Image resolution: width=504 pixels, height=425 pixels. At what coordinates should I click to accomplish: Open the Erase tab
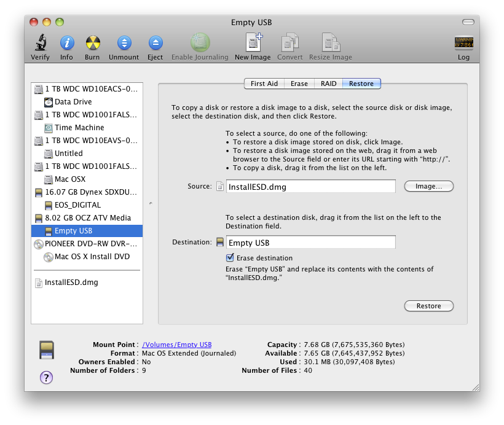299,84
